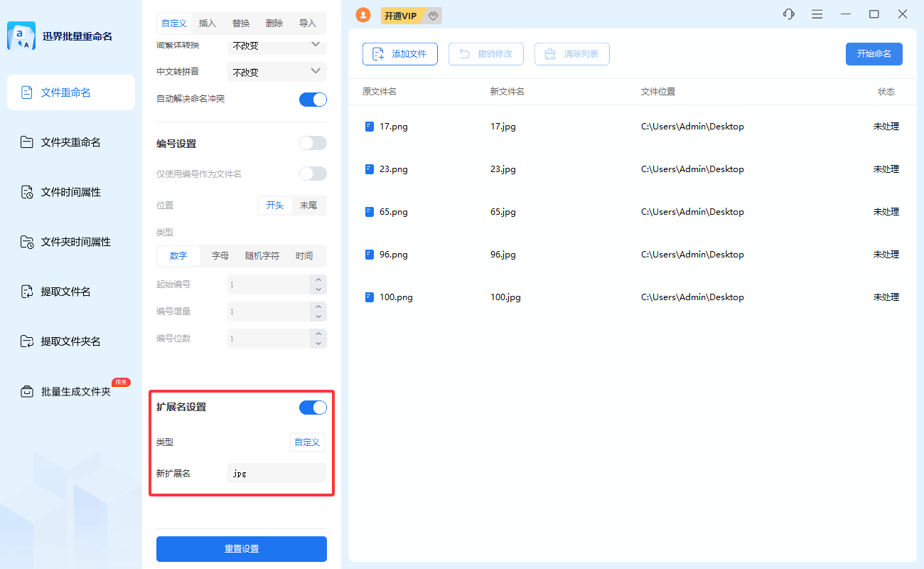Click the 提取文件名 sidebar icon
This screenshot has width=924, height=569.
point(27,292)
